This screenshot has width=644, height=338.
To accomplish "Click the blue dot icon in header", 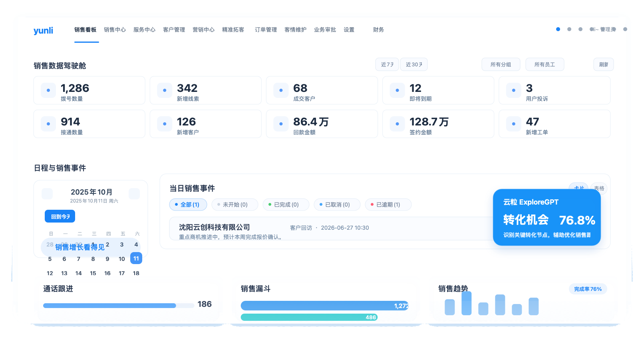I will coord(558,29).
